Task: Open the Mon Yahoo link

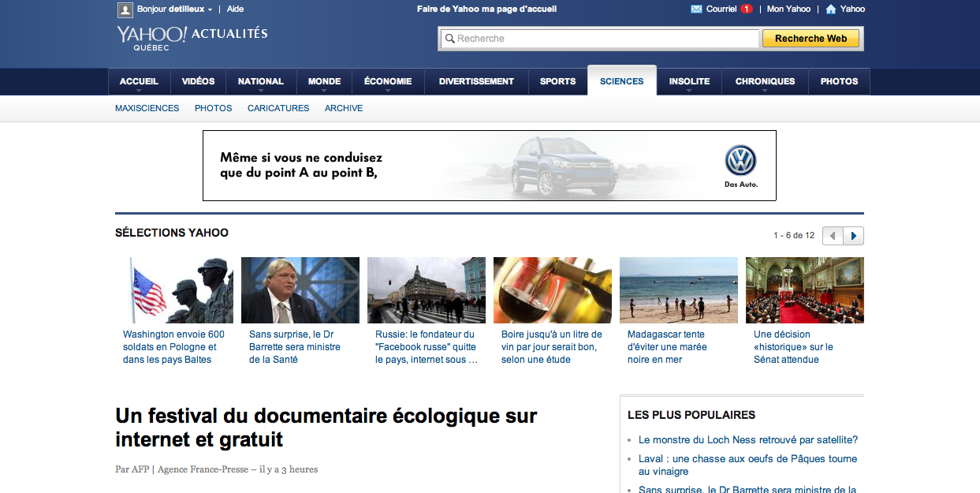Action: 788,9
